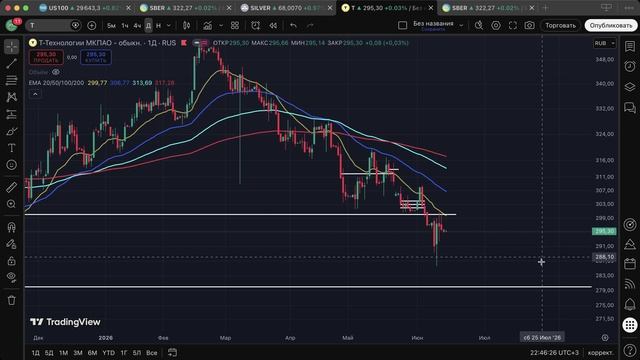Open the news feed icon panel

pyautogui.click(x=630, y=284)
